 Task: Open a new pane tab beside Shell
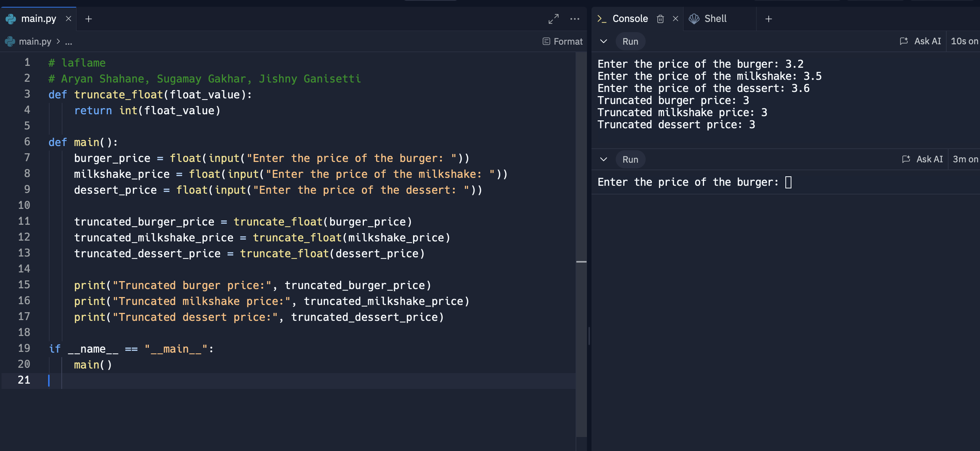point(768,19)
